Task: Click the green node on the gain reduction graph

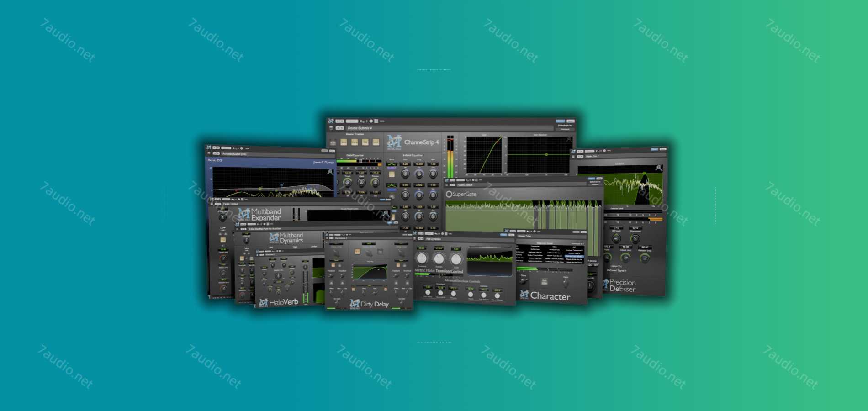Action: 546,154
